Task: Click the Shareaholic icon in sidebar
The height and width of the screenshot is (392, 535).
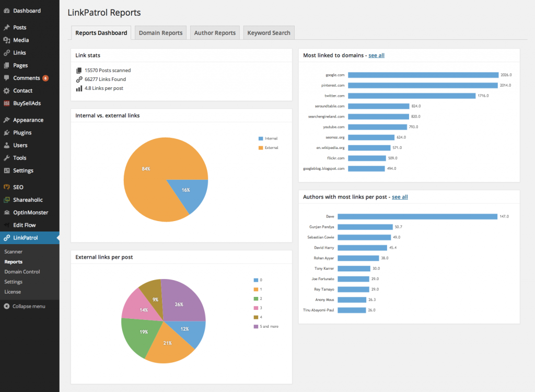Action: click(x=6, y=200)
